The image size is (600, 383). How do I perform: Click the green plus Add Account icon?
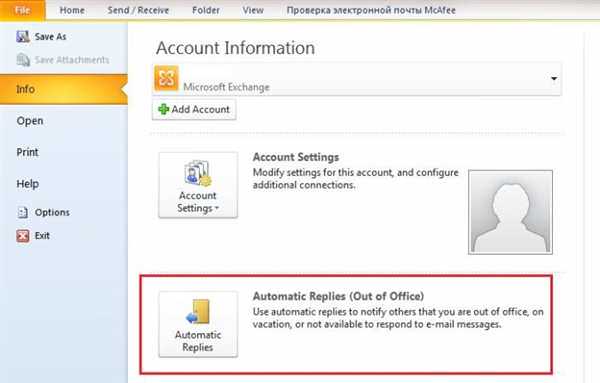click(164, 109)
